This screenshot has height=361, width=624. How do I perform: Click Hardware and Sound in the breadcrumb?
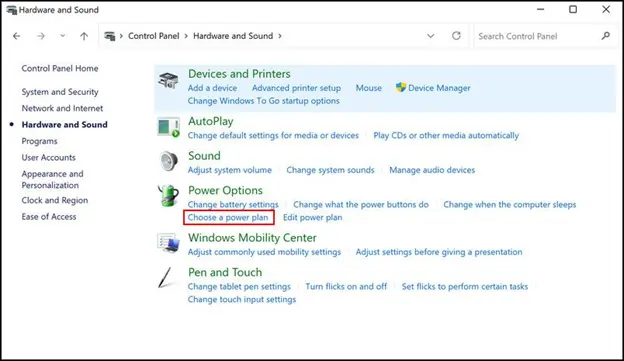pos(233,36)
